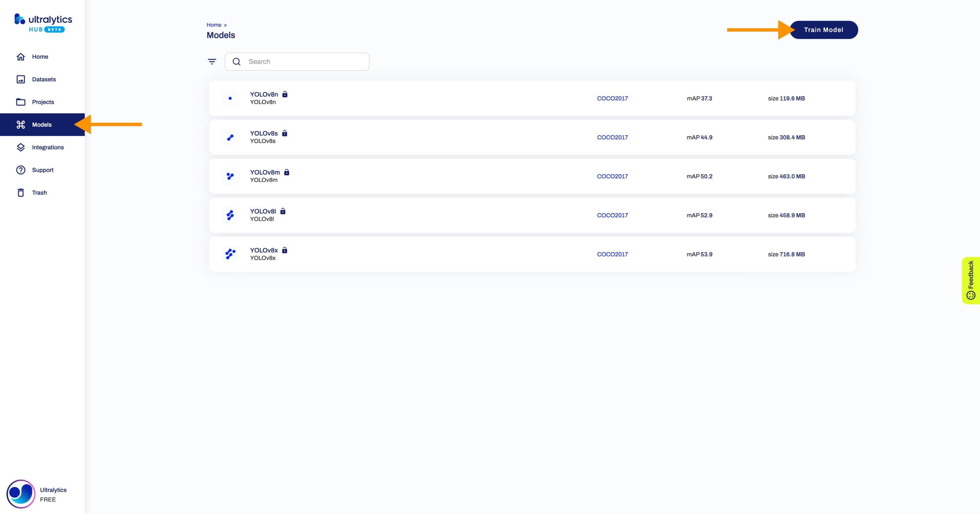980x514 pixels.
Task: Select the YOLOv8l model row
Action: [532, 215]
